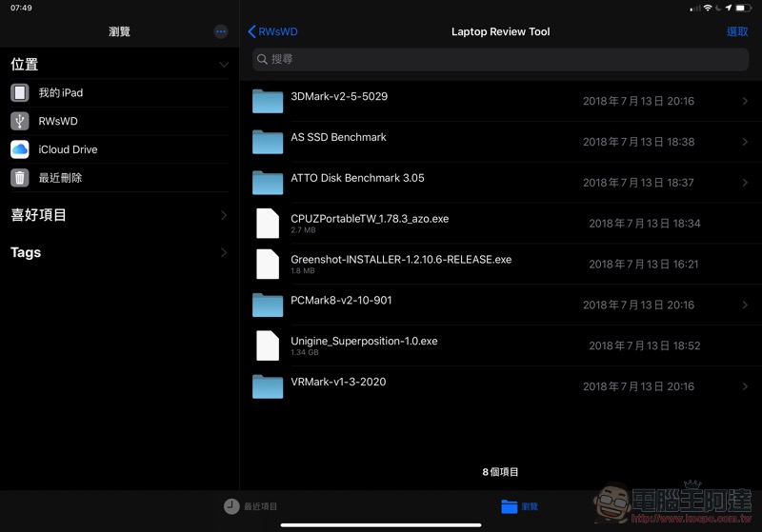Open chevron for AS SSD Benchmark row
Image resolution: width=762 pixels, height=532 pixels.
[x=745, y=142]
